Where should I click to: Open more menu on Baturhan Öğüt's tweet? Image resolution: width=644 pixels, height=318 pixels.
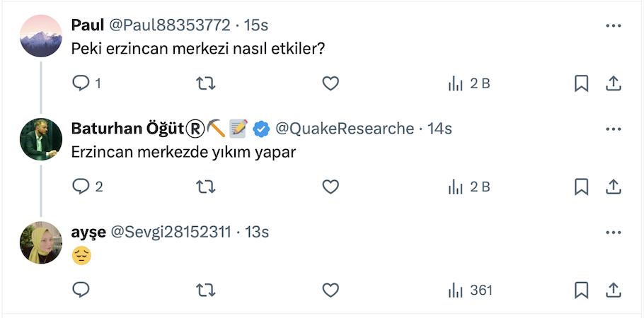click(x=613, y=129)
